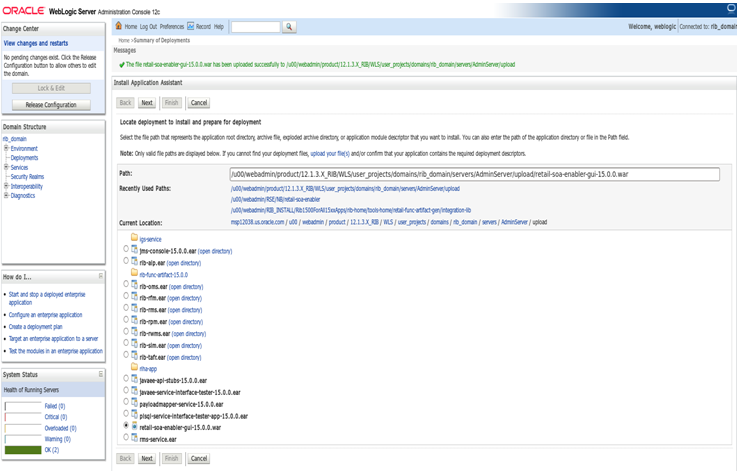Screen dimensions: 737x472
Task: Click the green success checkmark message icon
Action: pos(122,65)
